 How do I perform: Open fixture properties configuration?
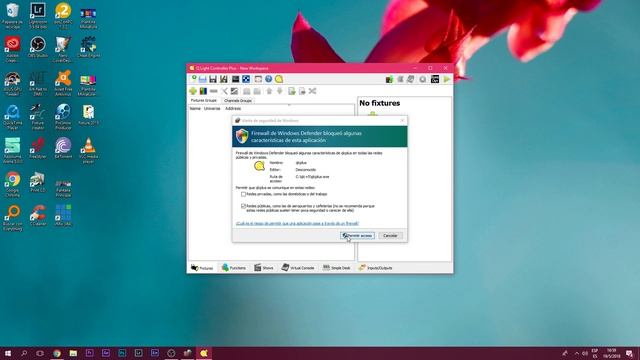coord(224,91)
